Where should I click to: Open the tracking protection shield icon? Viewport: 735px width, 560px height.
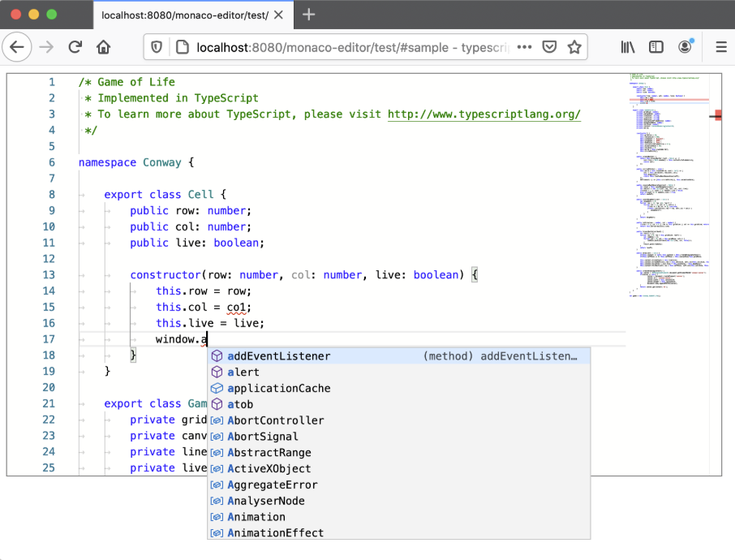(157, 47)
